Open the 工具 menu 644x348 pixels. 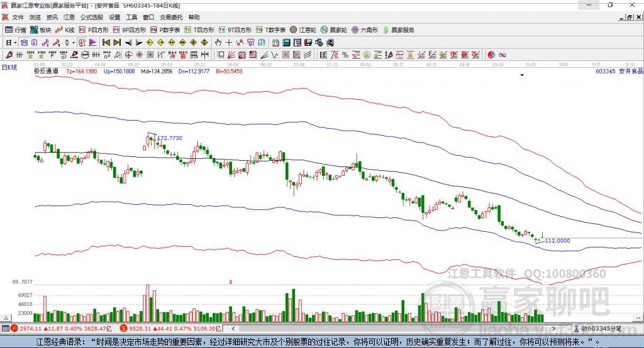(x=131, y=17)
